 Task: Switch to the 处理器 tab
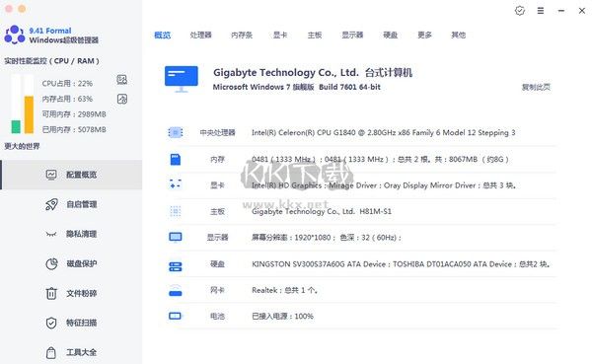(200, 36)
